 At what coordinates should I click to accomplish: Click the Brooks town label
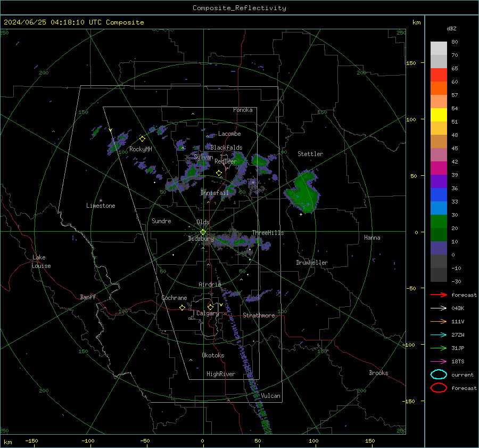378,373
